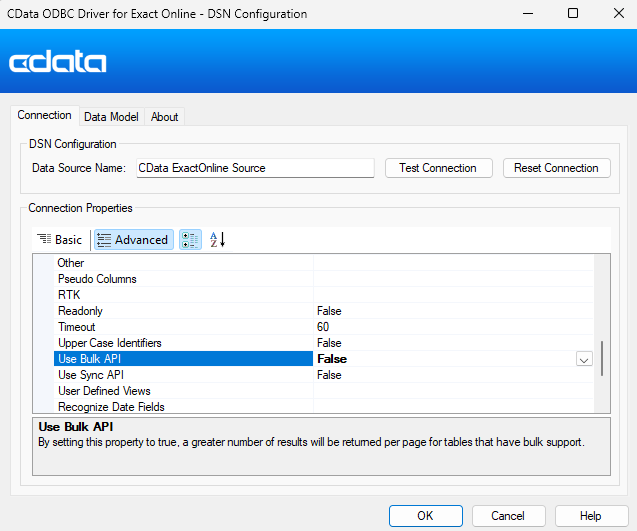Click Reset Connection button
Viewport: 637px width, 531px height.
(x=556, y=168)
